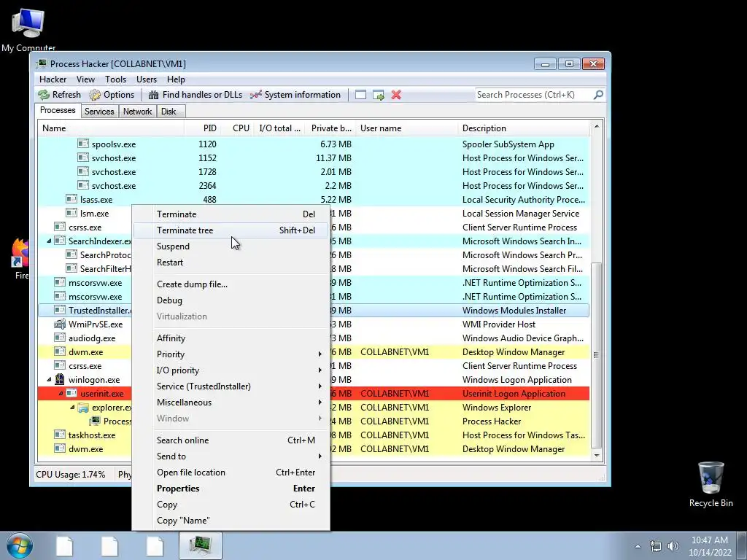This screenshot has width=747, height=560.
Task: Click the scrollbar down arrow
Action: click(597, 456)
